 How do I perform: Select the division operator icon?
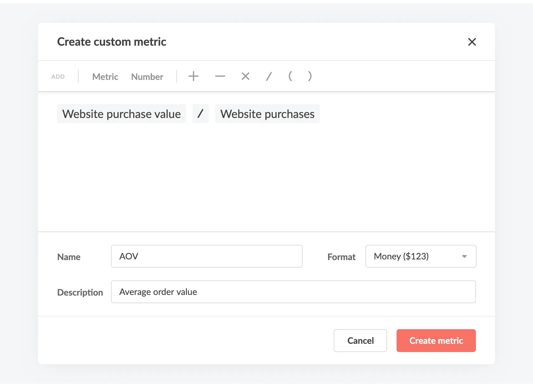(269, 76)
